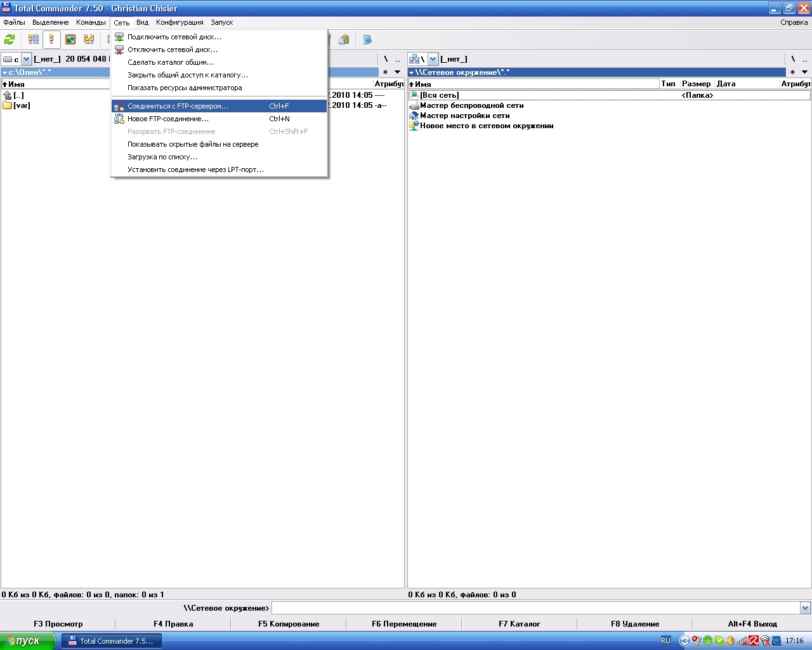Open left panel drive dropdown
Viewport: 812px width, 650px height.
pyautogui.click(x=26, y=59)
